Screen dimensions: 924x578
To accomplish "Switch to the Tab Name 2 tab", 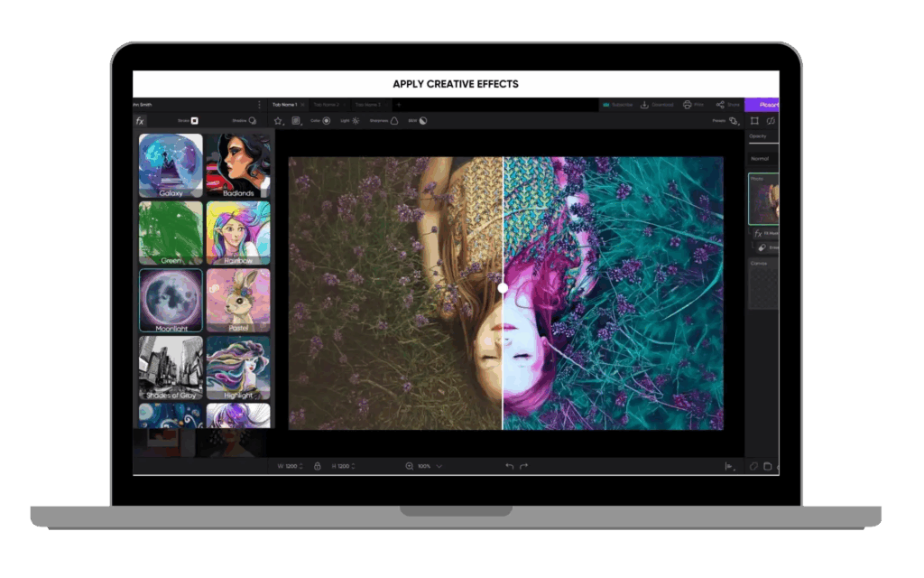I will [x=327, y=105].
